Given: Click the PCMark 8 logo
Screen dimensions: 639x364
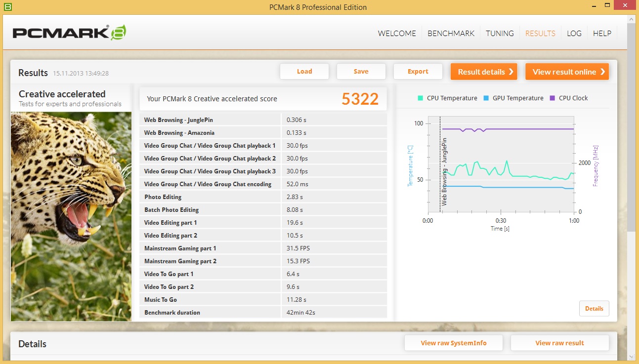Looking at the screenshot, I should tap(69, 33).
